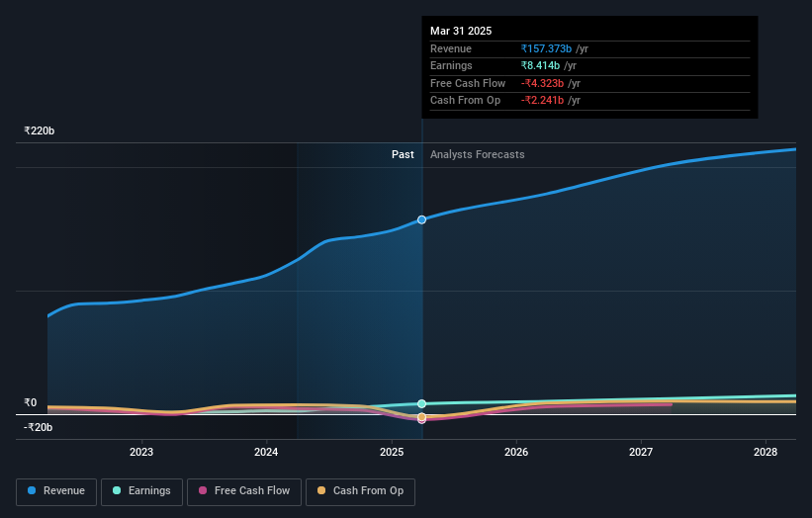Toggle the Cash From Op legend series
Image resolution: width=812 pixels, height=518 pixels.
click(x=360, y=491)
